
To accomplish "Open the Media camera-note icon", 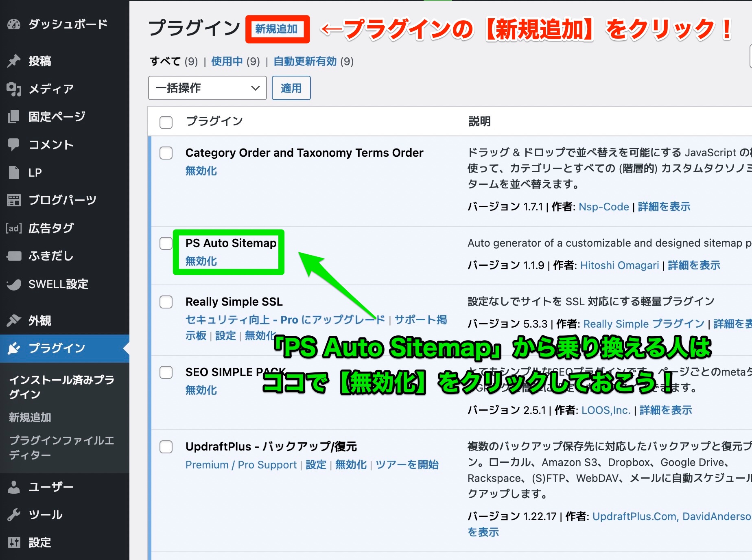I will (14, 89).
